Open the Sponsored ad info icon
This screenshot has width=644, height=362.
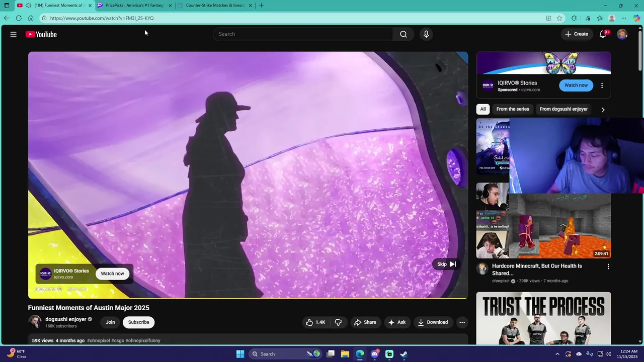tap(59, 289)
